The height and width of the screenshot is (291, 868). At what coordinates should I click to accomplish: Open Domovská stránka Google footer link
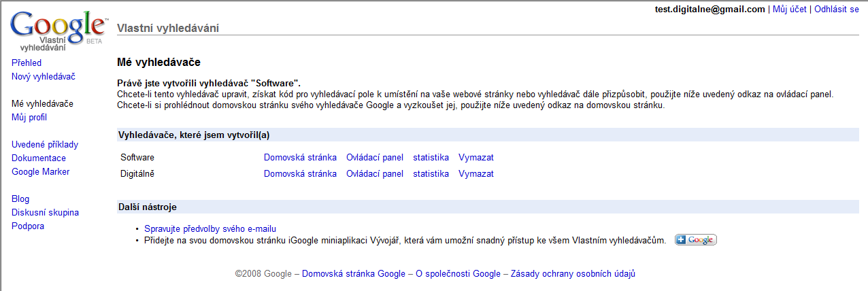(354, 274)
